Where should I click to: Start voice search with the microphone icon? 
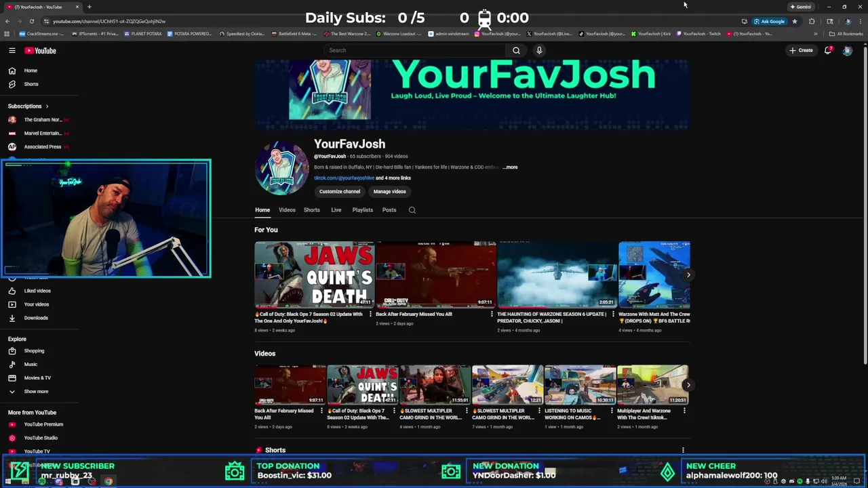(539, 50)
